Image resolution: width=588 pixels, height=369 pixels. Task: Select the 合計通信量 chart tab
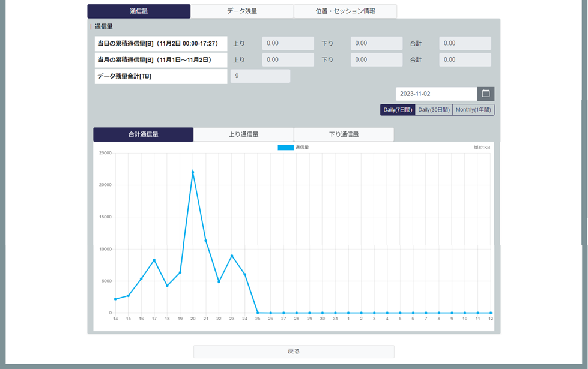[144, 134]
